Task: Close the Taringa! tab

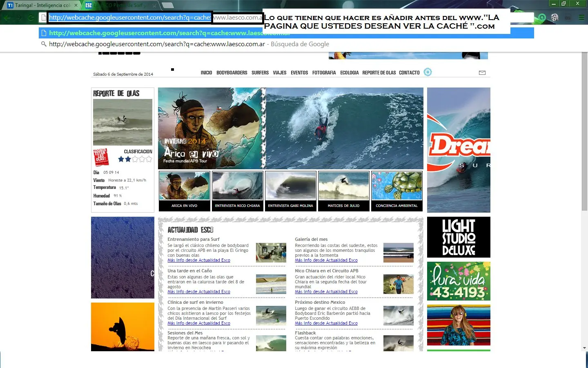Action: pos(76,5)
